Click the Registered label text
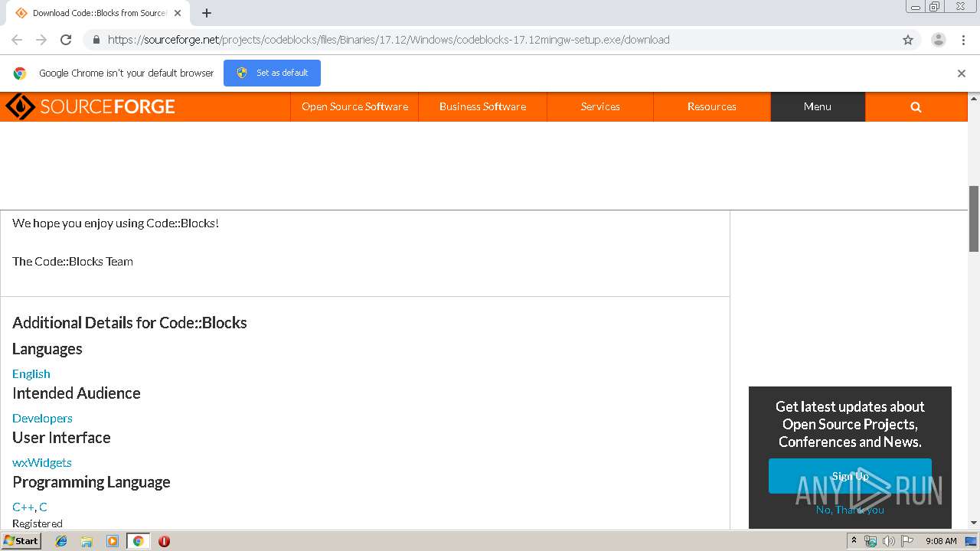The width and height of the screenshot is (980, 551). 38,523
